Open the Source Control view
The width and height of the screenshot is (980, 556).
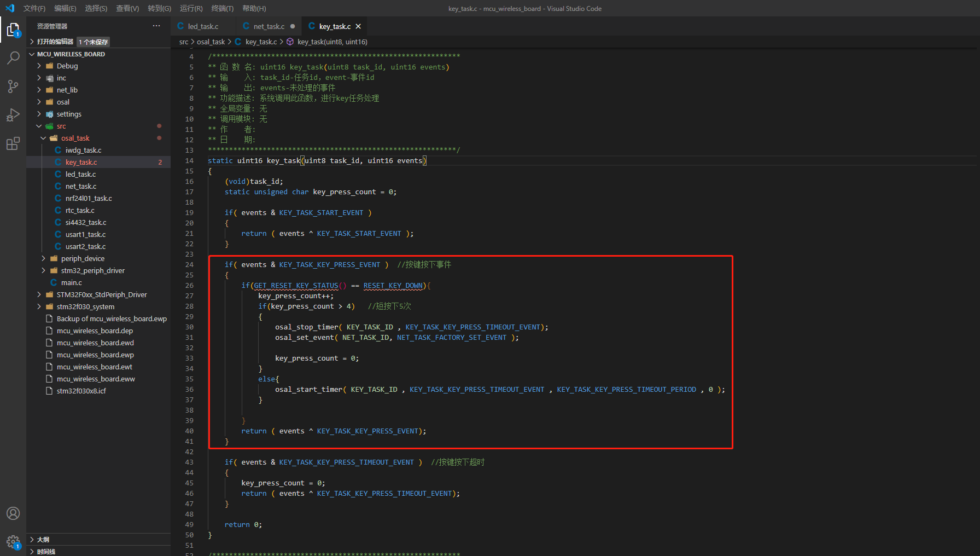(x=13, y=86)
